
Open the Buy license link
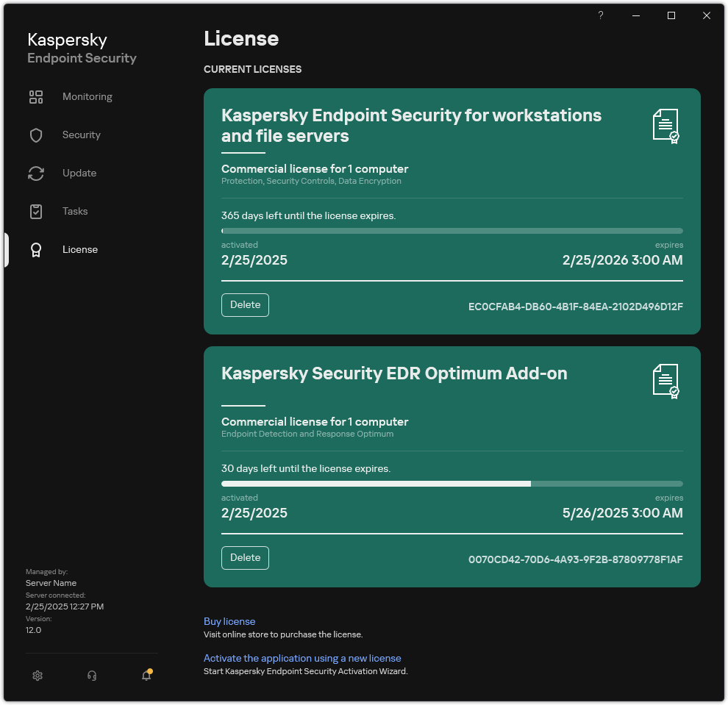tap(229, 621)
